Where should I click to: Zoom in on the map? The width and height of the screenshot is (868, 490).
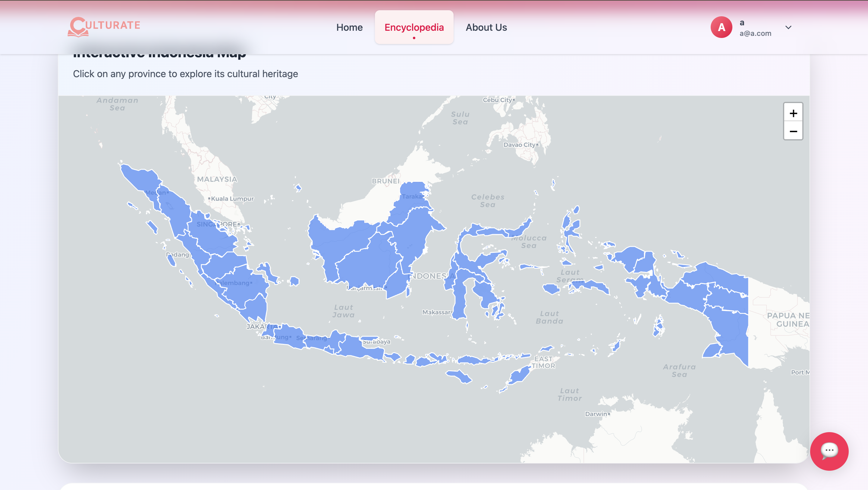[793, 113]
